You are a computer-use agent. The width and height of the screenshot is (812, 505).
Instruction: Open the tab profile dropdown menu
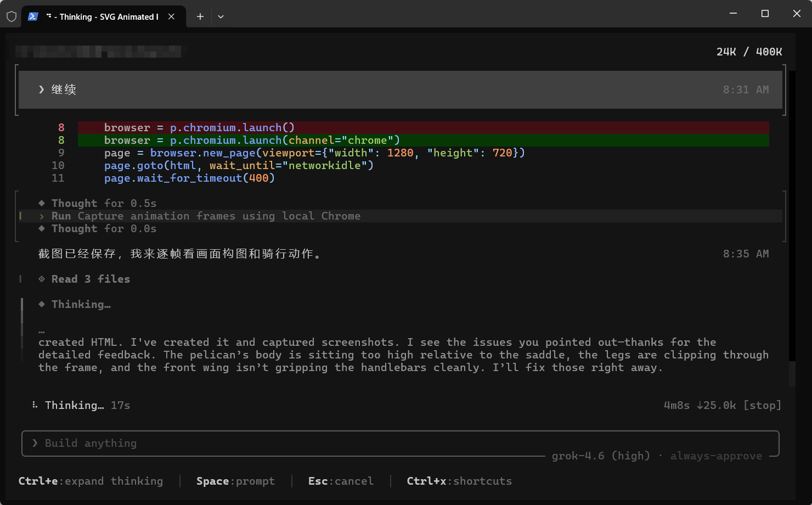(221, 16)
